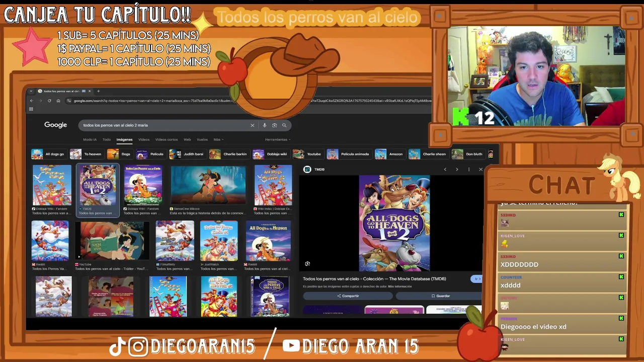
Task: Click 'Diegoooo el video xd' chat message
Action: click(533, 327)
